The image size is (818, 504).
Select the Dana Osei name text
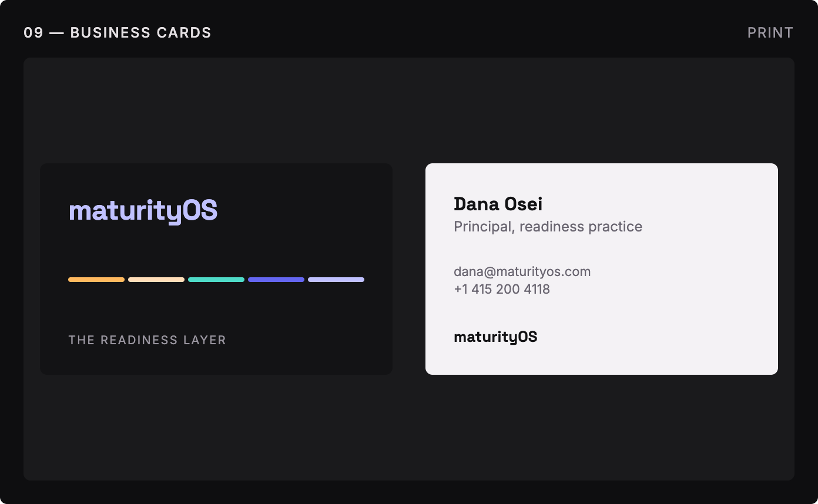tap(498, 204)
